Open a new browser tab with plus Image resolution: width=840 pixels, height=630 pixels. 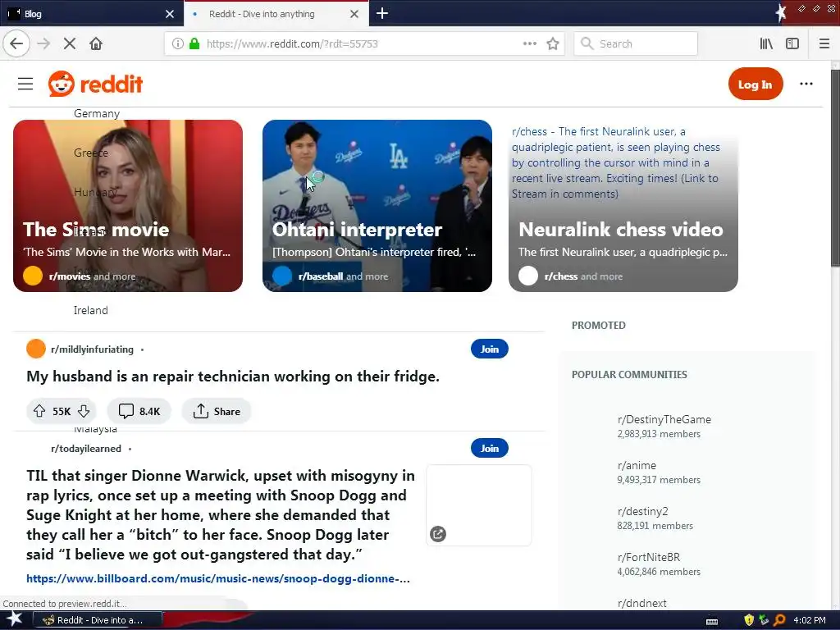382,13
